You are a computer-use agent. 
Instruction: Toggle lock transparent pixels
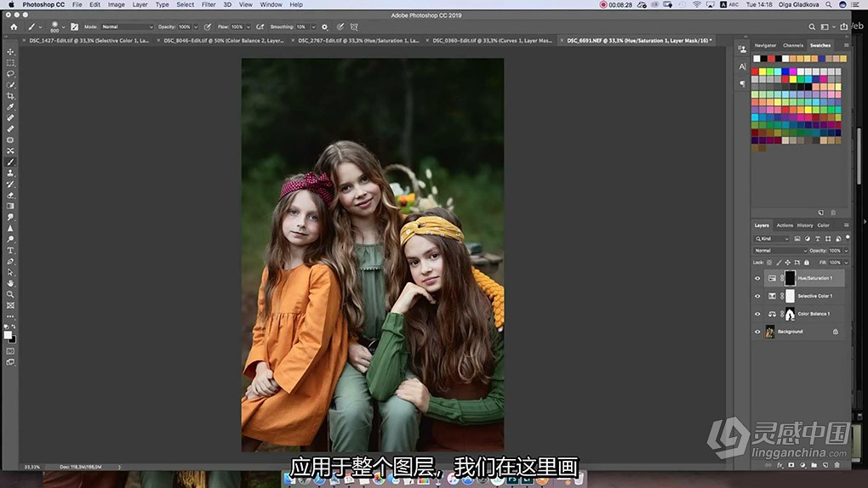tap(769, 262)
